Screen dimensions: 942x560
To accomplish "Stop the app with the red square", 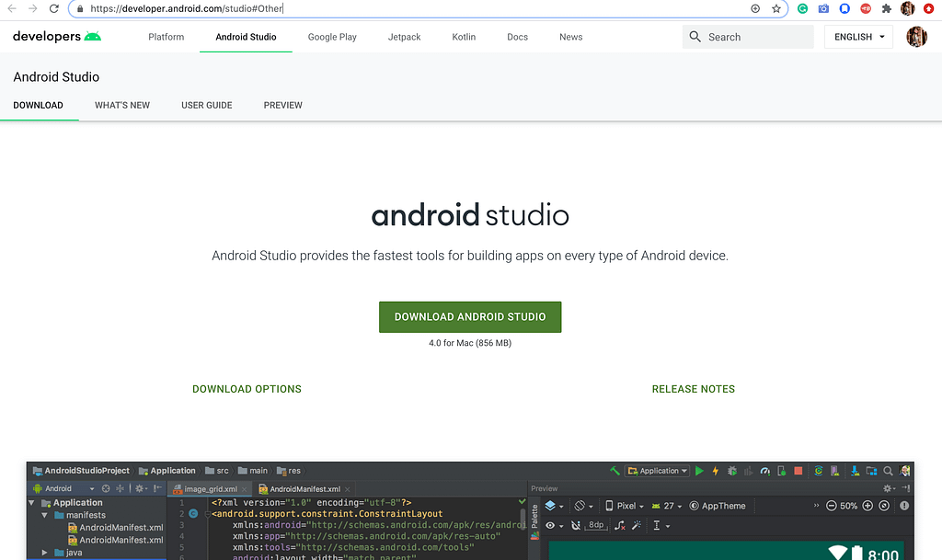I will click(798, 471).
